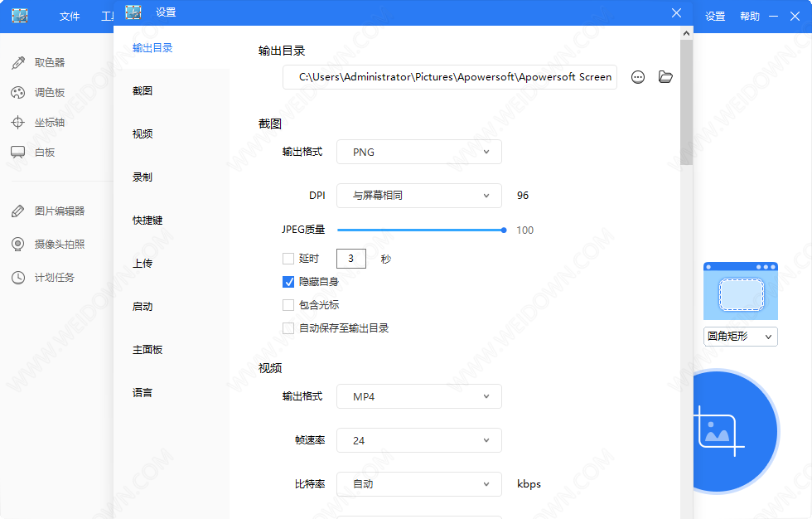This screenshot has height=519, width=812.
Task: Select the 输出目录 settings tab
Action: coord(152,48)
